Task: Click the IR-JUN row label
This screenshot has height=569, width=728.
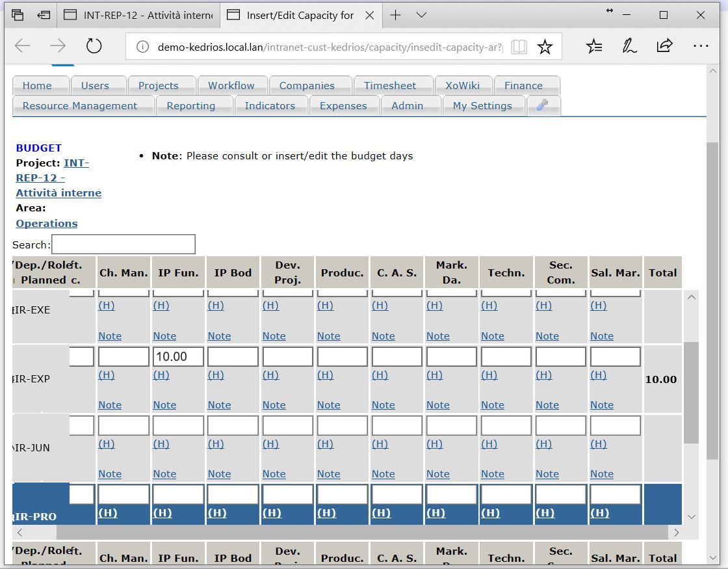Action: [x=31, y=448]
